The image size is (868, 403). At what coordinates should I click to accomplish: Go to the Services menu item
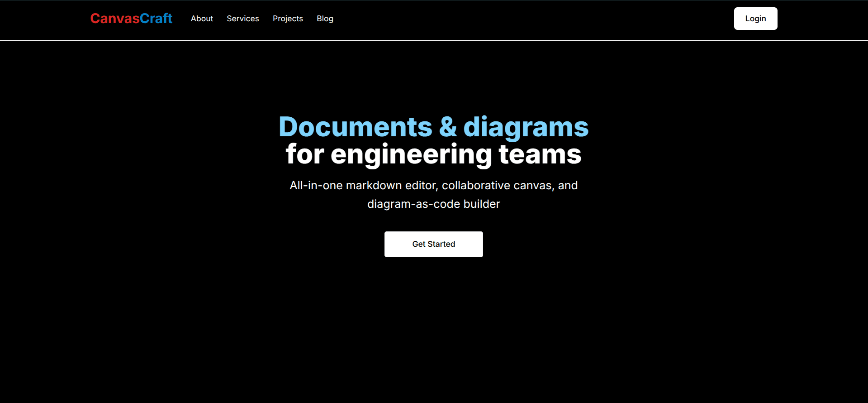coord(243,19)
